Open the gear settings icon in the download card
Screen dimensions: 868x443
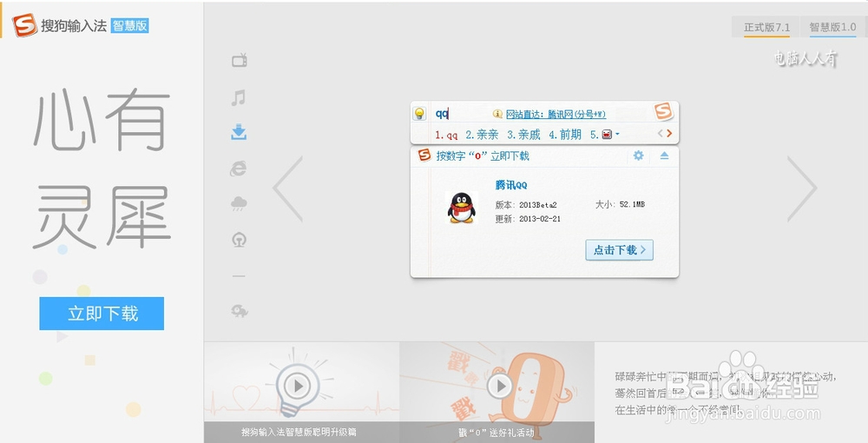coord(638,155)
